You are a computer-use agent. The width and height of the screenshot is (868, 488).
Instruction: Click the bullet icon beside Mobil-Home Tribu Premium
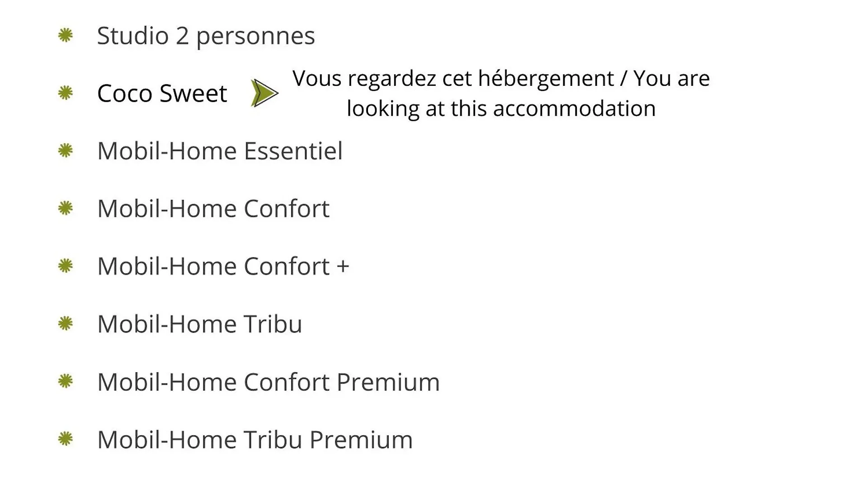pyautogui.click(x=66, y=439)
